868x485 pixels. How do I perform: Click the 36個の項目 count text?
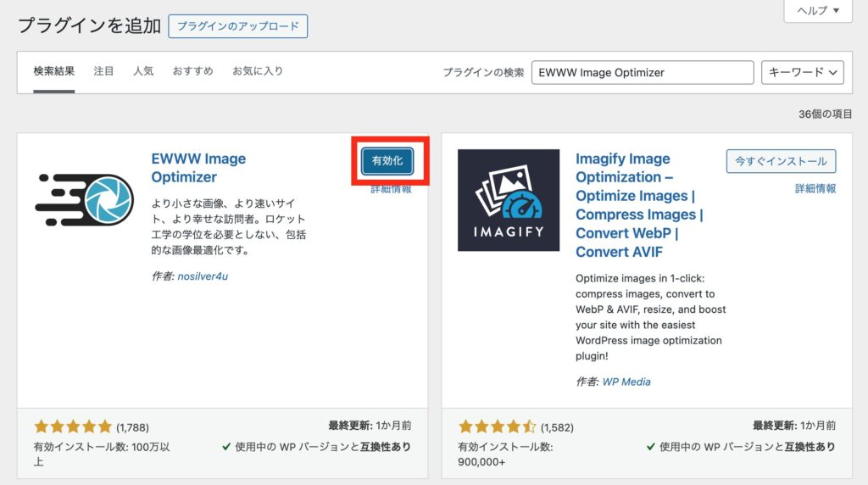coord(825,114)
